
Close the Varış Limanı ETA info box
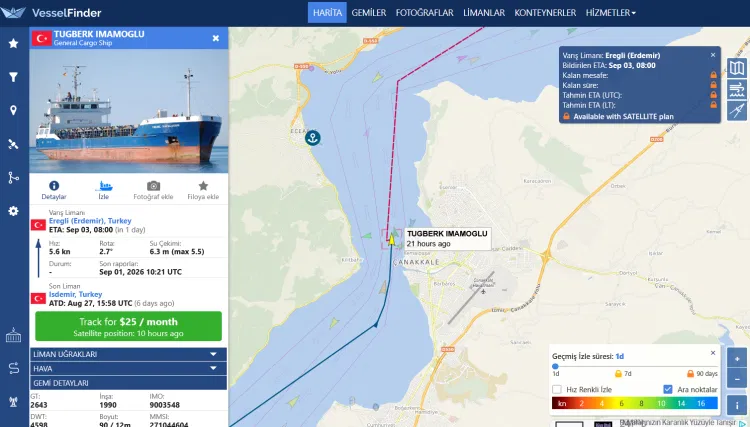point(713,55)
